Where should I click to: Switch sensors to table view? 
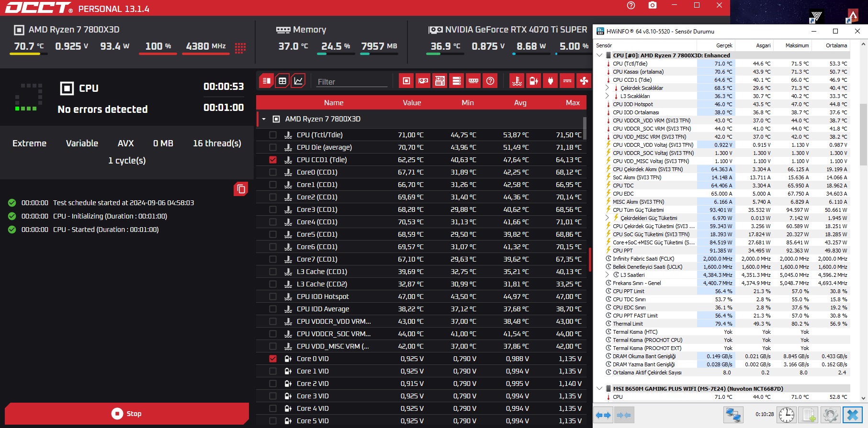(x=282, y=81)
